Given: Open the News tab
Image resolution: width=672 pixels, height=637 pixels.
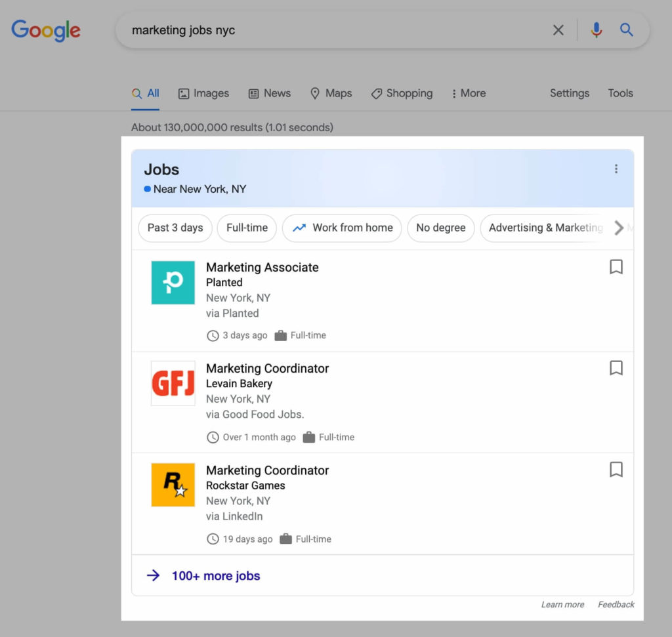Looking at the screenshot, I should (270, 93).
